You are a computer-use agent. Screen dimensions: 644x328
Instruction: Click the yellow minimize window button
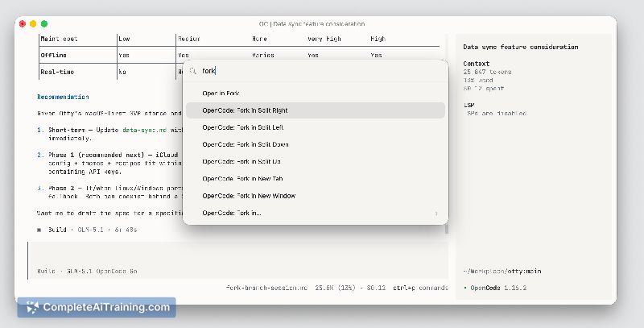pos(33,24)
